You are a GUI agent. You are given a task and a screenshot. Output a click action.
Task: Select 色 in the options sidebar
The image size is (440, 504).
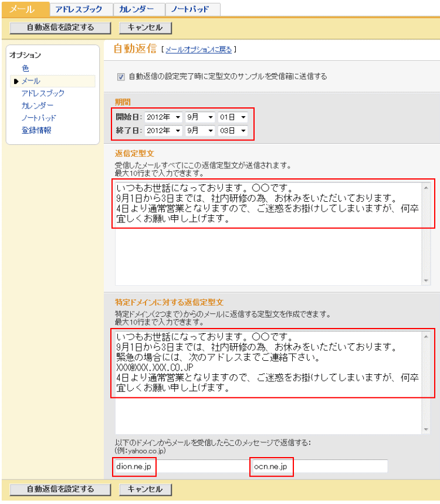pos(25,68)
